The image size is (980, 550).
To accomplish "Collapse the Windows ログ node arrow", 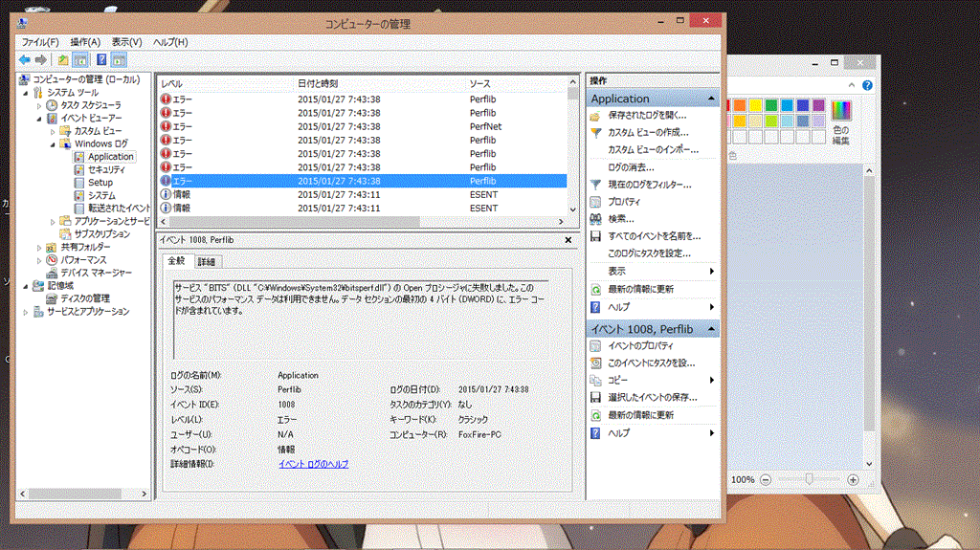I will click(x=53, y=144).
